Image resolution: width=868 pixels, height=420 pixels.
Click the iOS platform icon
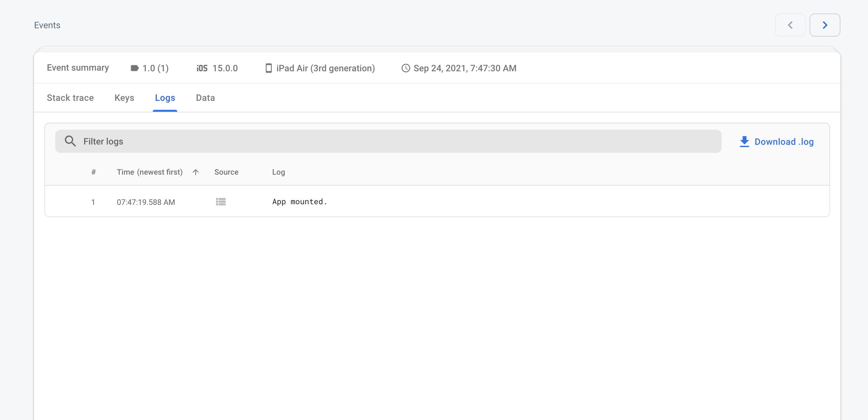point(202,68)
